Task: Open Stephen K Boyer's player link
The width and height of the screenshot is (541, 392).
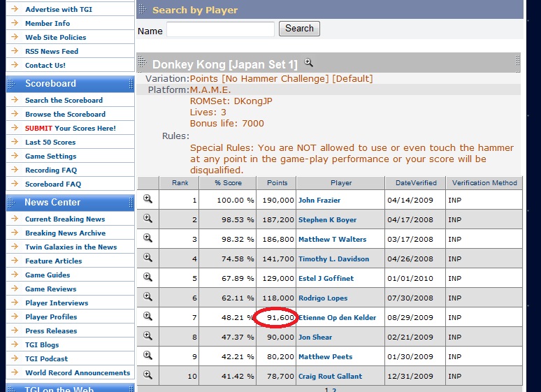Action: click(327, 220)
